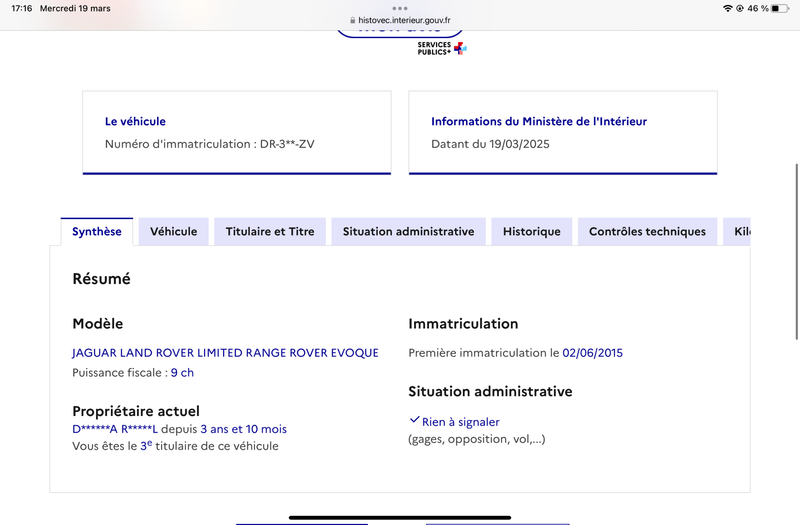Click the Le véhicule card heading
This screenshot has height=525, width=800.
(135, 121)
